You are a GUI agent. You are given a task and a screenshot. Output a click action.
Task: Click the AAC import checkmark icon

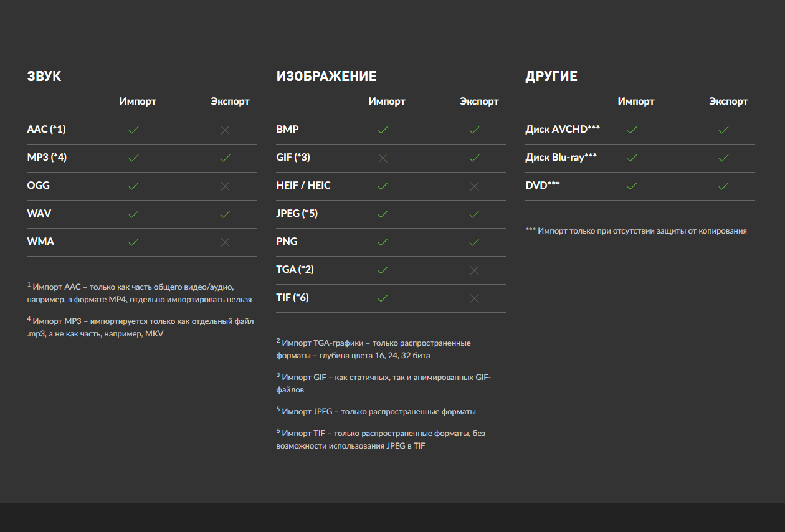click(x=133, y=130)
